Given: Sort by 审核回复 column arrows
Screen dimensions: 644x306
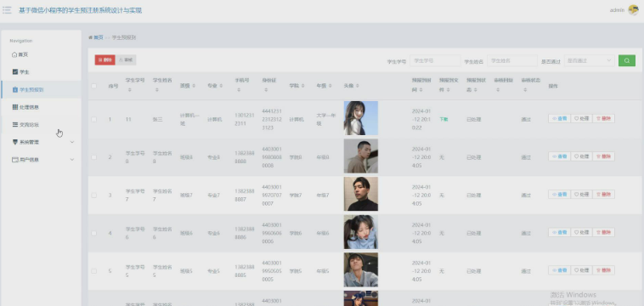Looking at the screenshot, I should point(498,89).
